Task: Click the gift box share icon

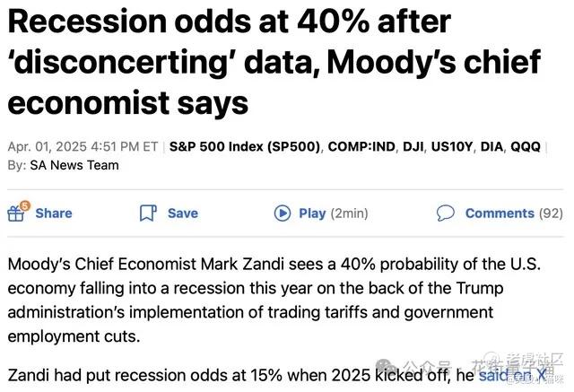Action: 16,213
